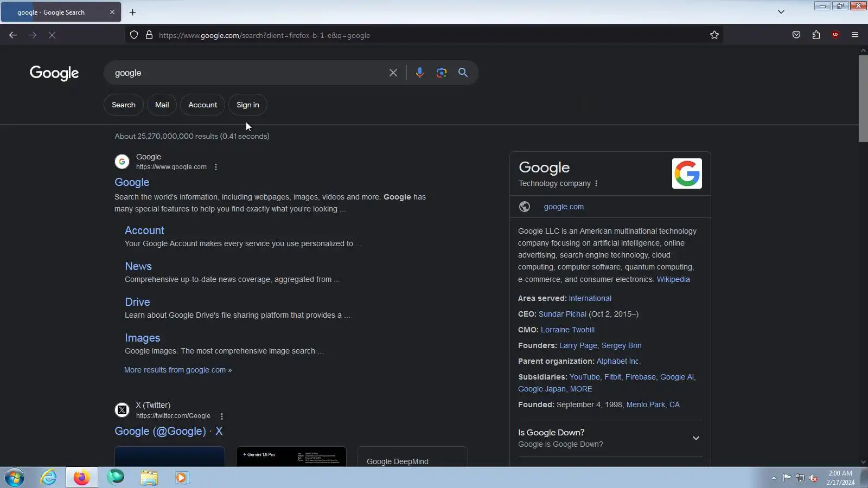Open the Account sitelink
The width and height of the screenshot is (868, 488).
[x=144, y=230]
